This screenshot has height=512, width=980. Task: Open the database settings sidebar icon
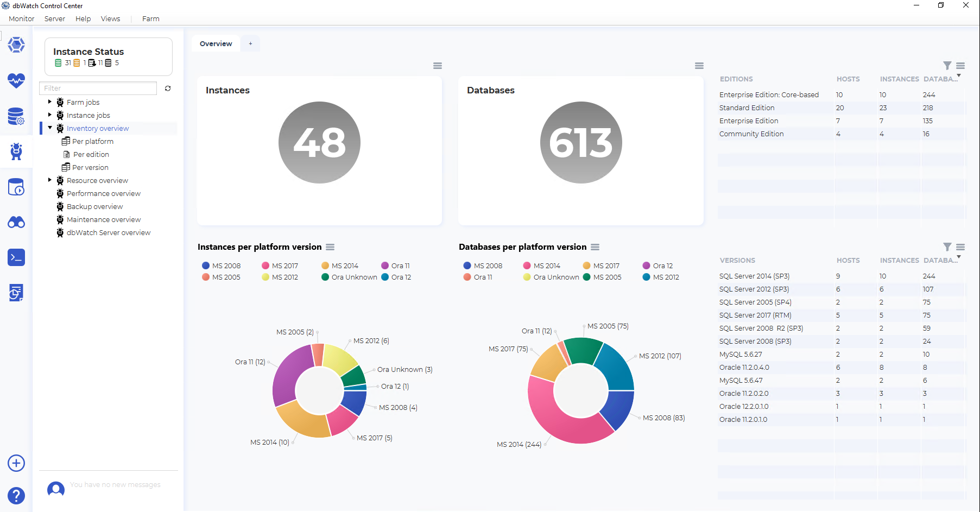point(16,116)
